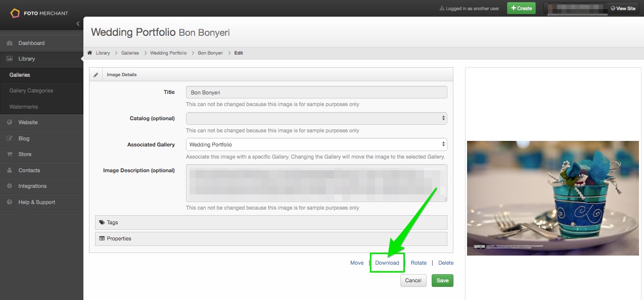
Task: Click the Move link
Action: 357,263
